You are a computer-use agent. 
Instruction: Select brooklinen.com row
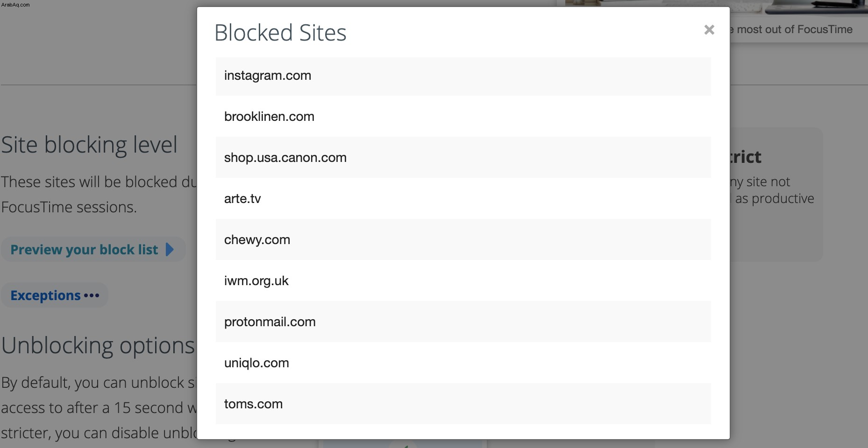pos(463,117)
